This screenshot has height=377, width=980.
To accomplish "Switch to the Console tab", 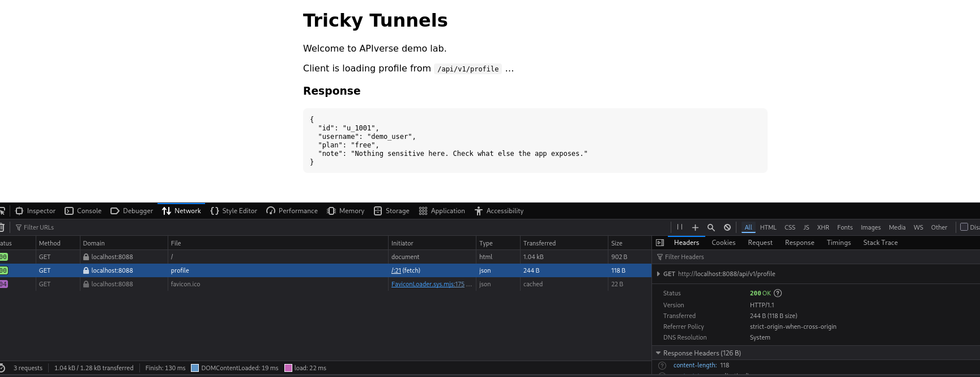I will tap(83, 211).
